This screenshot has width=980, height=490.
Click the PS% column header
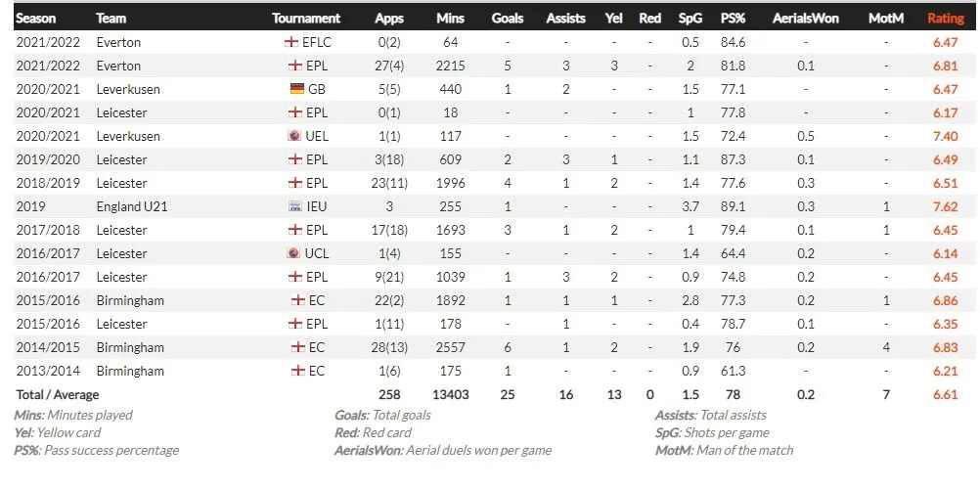click(731, 18)
